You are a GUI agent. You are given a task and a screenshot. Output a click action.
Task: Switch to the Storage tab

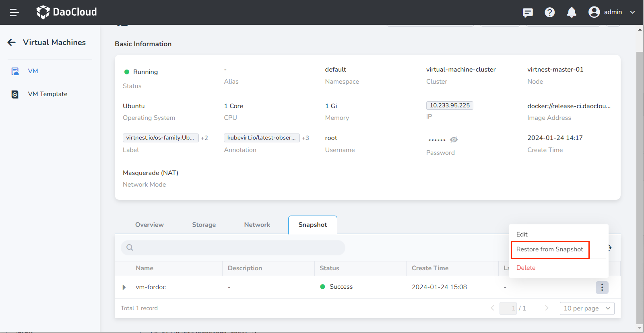click(204, 225)
